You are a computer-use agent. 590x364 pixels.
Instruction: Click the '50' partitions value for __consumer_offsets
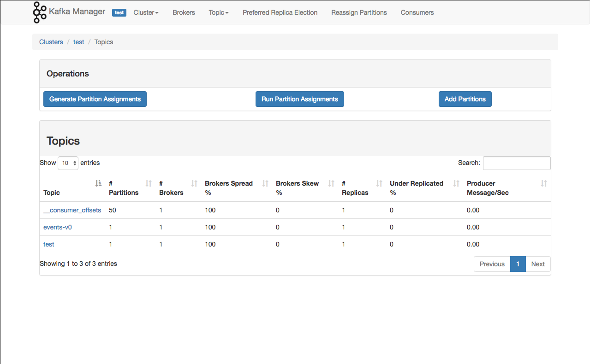[113, 210]
